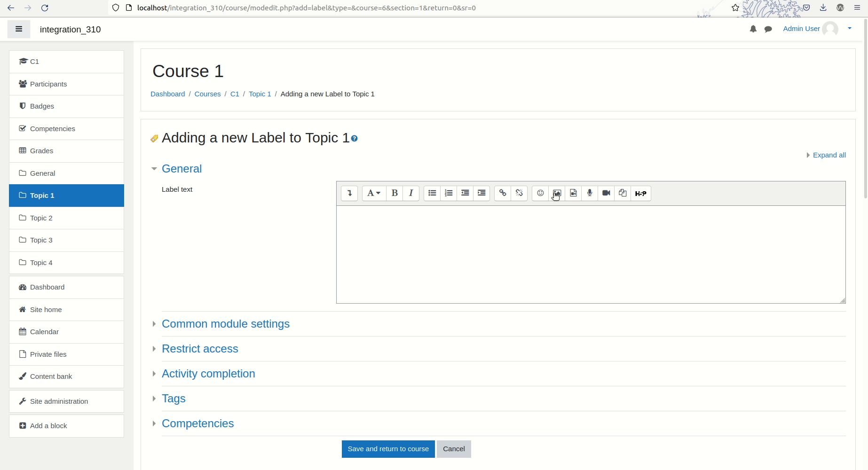The height and width of the screenshot is (470, 868).
Task: Open help for adding a new Label
Action: pyautogui.click(x=355, y=139)
